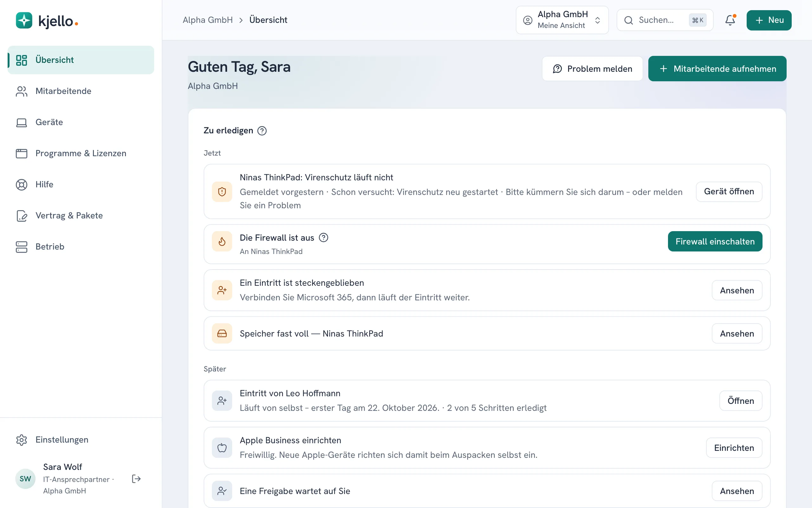Click Firewall einschalten

click(715, 241)
